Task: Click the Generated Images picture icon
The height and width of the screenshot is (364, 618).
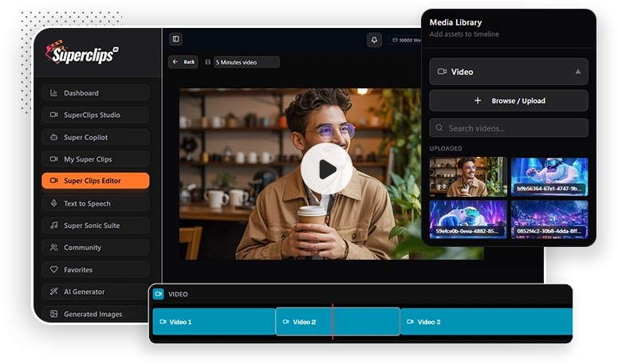Action: click(x=53, y=314)
